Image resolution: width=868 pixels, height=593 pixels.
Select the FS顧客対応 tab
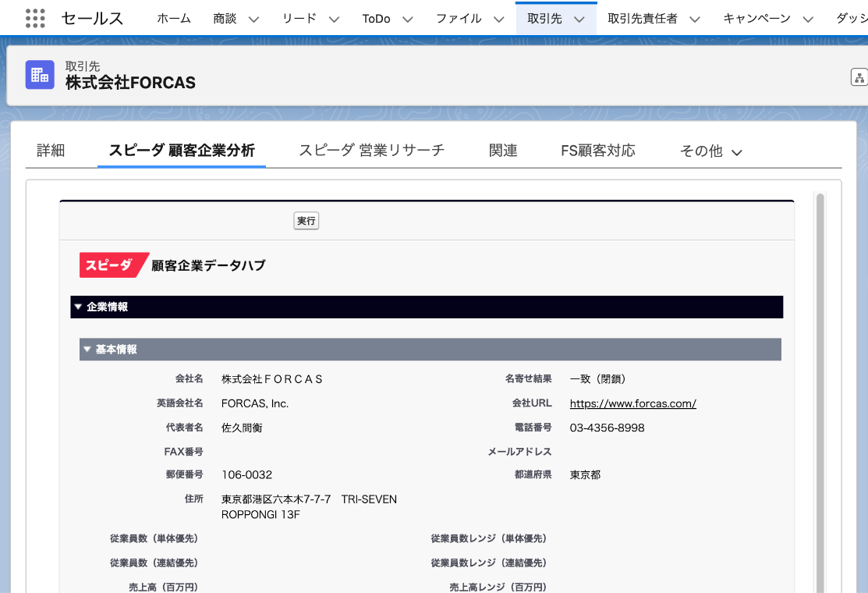598,151
